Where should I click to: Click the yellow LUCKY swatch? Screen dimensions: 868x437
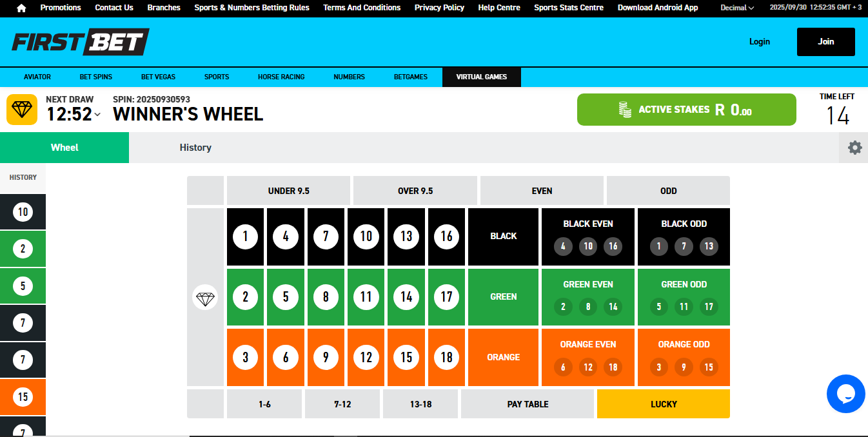point(663,403)
